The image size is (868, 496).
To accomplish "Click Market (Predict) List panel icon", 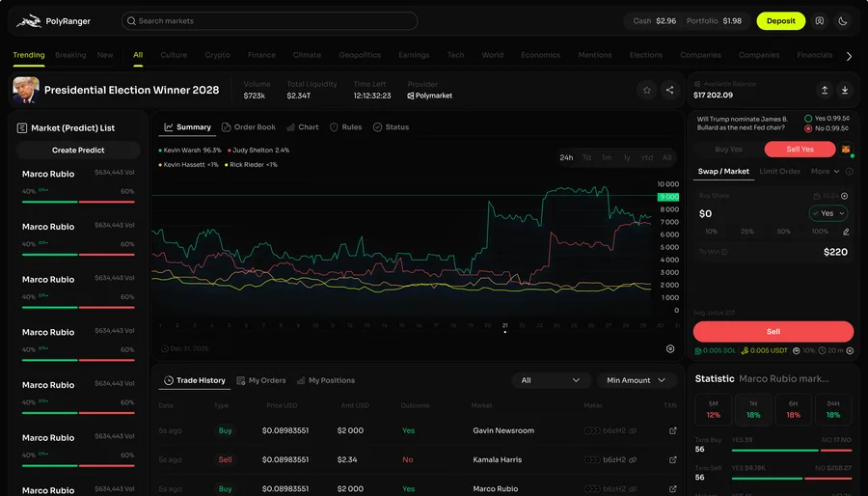I will pyautogui.click(x=22, y=128).
